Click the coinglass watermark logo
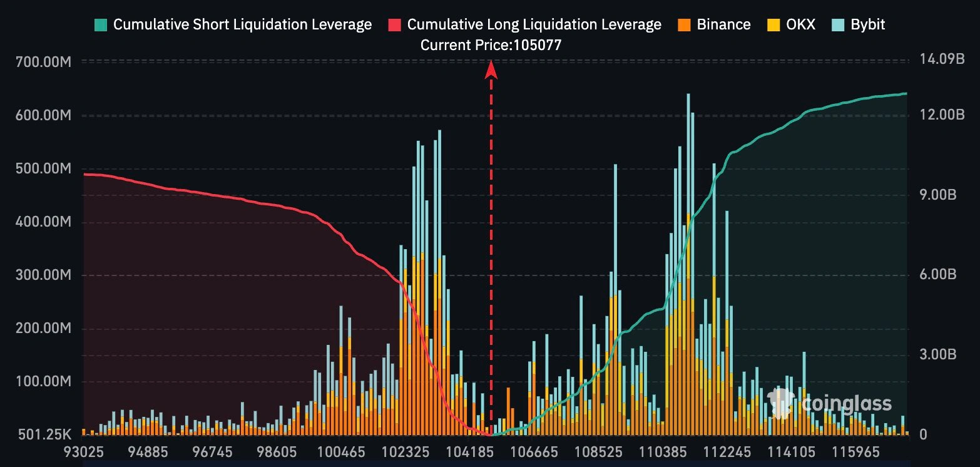Viewport: 980px width, 467px height. [x=783, y=404]
